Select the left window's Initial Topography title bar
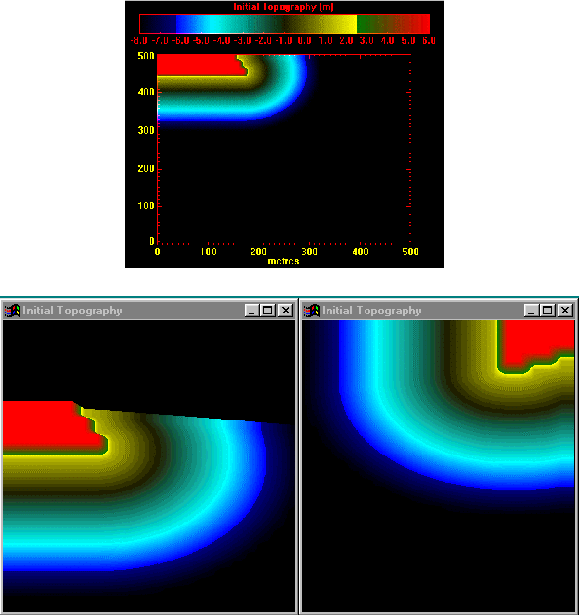 149,311
